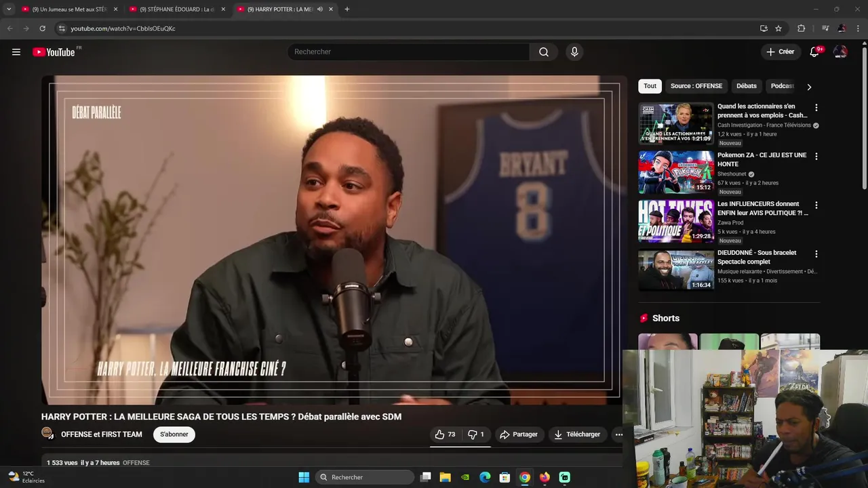Open 'Quand les actionnaires' video title
Screen dimensions: 868x488
coord(762,110)
